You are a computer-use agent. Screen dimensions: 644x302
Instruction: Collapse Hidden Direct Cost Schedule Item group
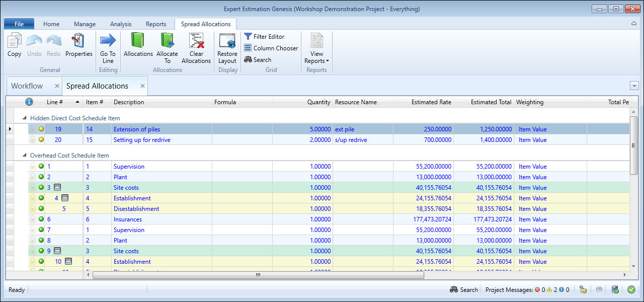tap(25, 118)
